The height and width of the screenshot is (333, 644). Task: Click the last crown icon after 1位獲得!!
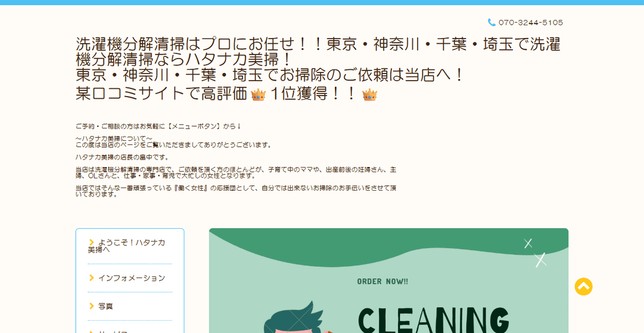(370, 95)
